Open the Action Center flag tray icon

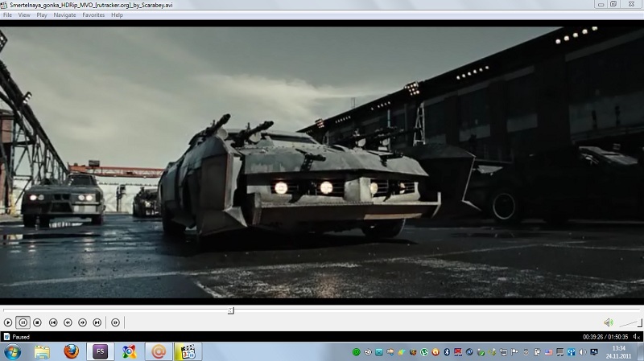click(514, 352)
